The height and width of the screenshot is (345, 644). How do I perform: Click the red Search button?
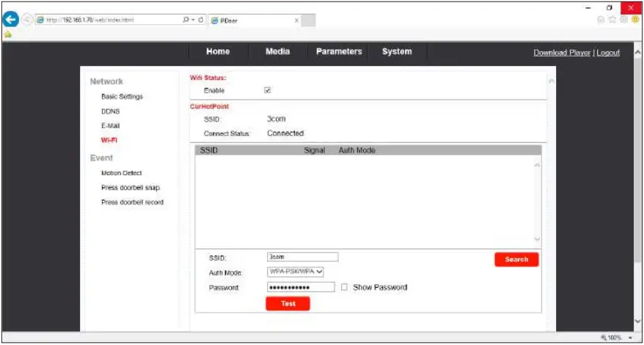point(516,259)
